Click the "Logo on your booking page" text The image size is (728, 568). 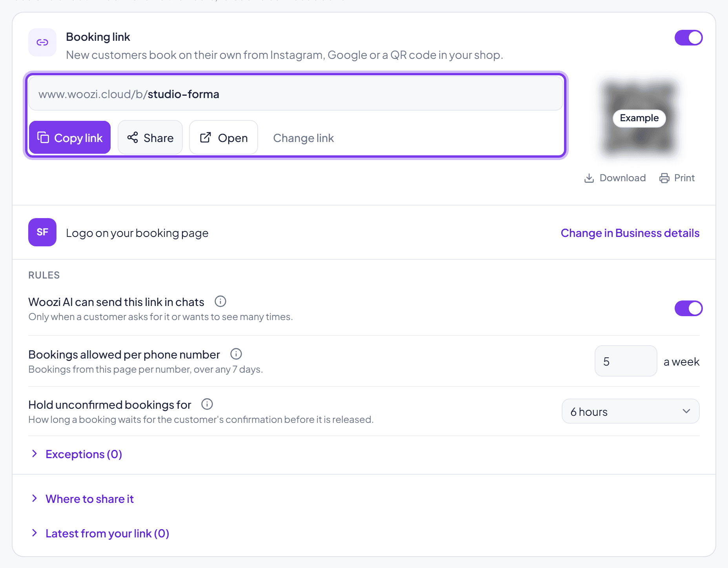point(137,233)
